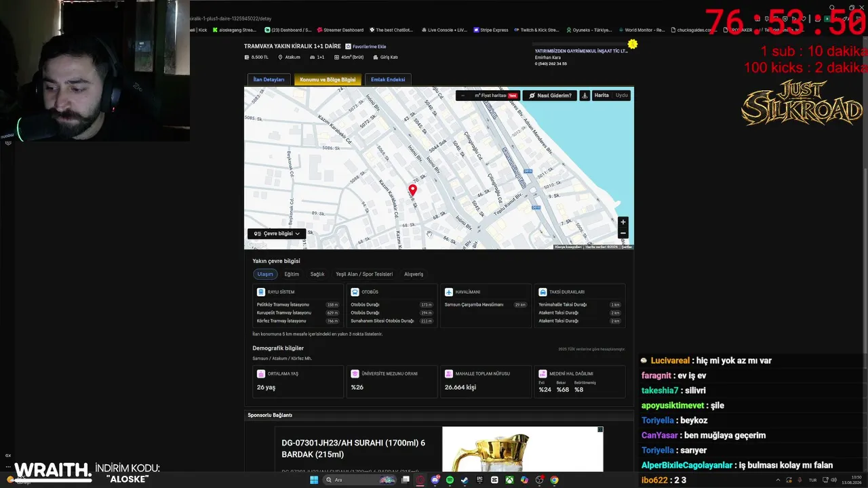Screen dimensions: 868x488
Task: Open Opera GX from the taskbar
Action: pyautogui.click(x=420, y=480)
